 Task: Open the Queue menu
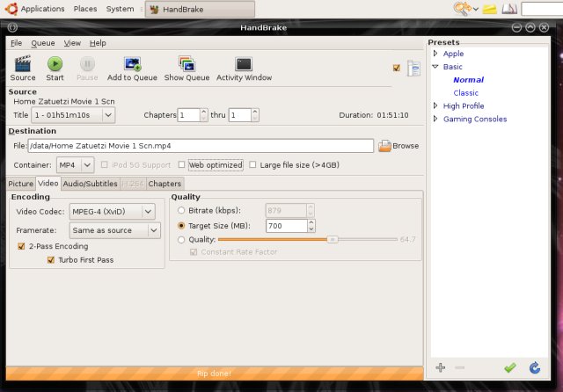point(42,42)
